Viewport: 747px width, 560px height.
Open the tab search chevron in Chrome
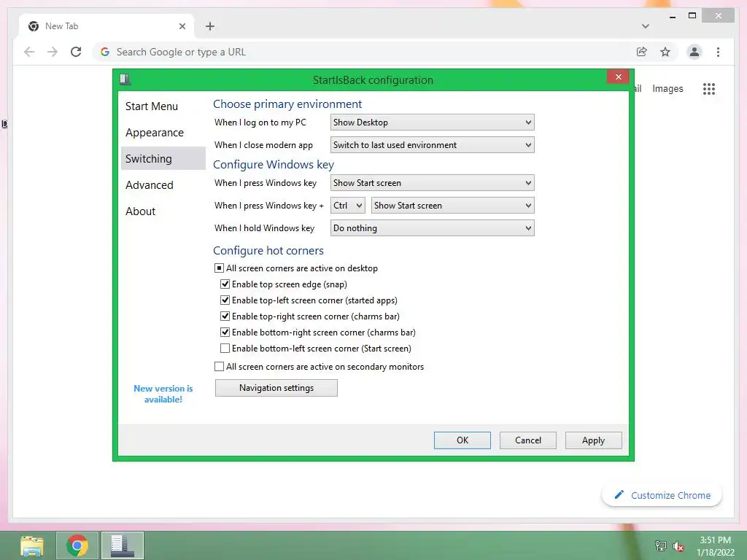tap(645, 26)
